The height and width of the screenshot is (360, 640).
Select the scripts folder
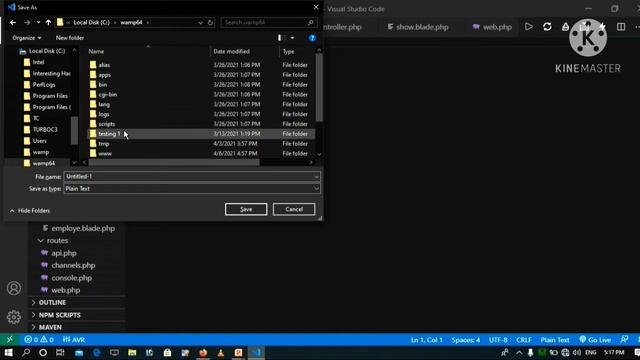click(x=107, y=124)
